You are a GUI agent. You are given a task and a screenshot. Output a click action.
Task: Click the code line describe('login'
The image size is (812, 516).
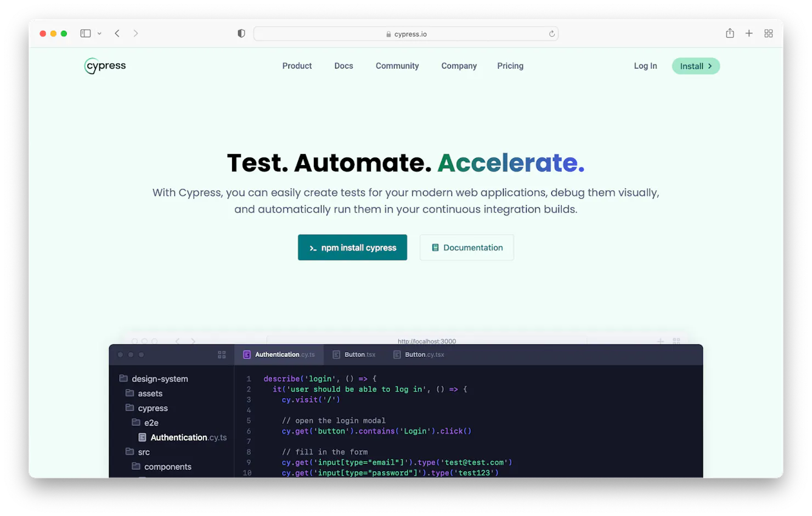(x=320, y=379)
